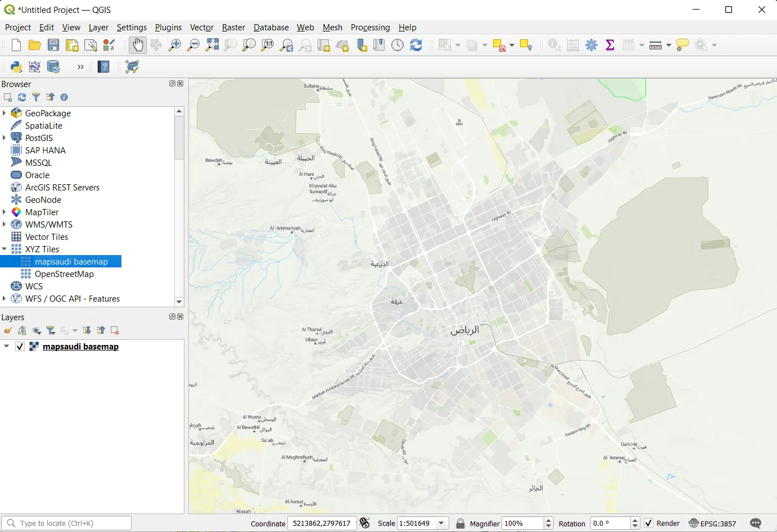
Task: Activate the Pan Map tool
Action: [x=138, y=45]
